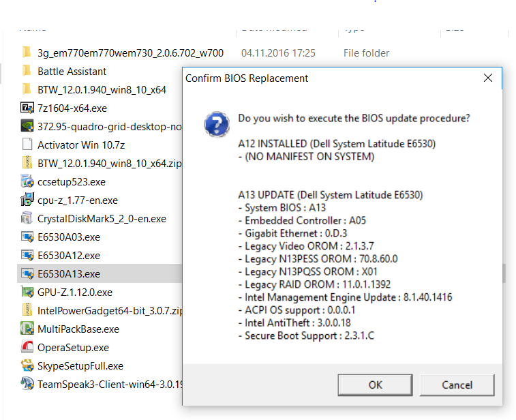Click the 'Secure Boot Support : 2.3.1.C' line
This screenshot has height=420, width=516.
(x=306, y=336)
